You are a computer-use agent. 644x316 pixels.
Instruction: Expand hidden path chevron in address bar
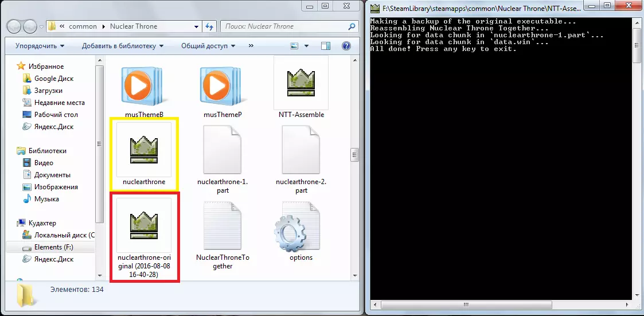(x=62, y=26)
